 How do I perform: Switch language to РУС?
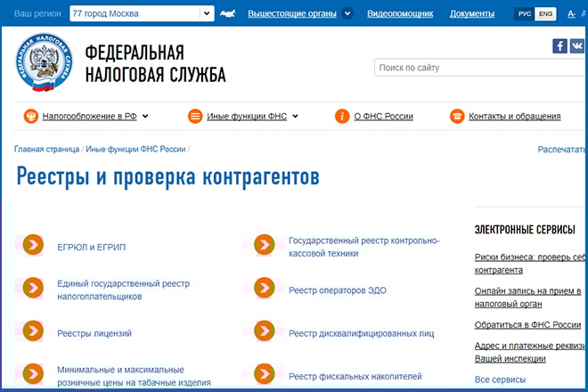(x=523, y=14)
